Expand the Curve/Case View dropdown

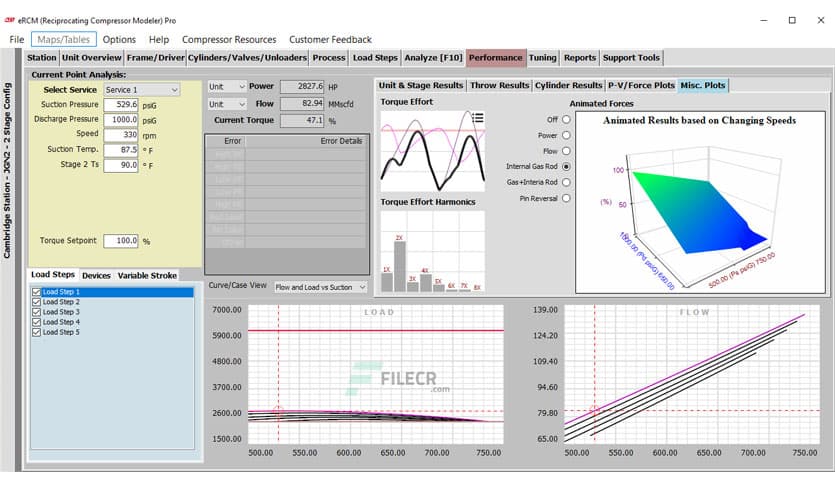(x=320, y=287)
